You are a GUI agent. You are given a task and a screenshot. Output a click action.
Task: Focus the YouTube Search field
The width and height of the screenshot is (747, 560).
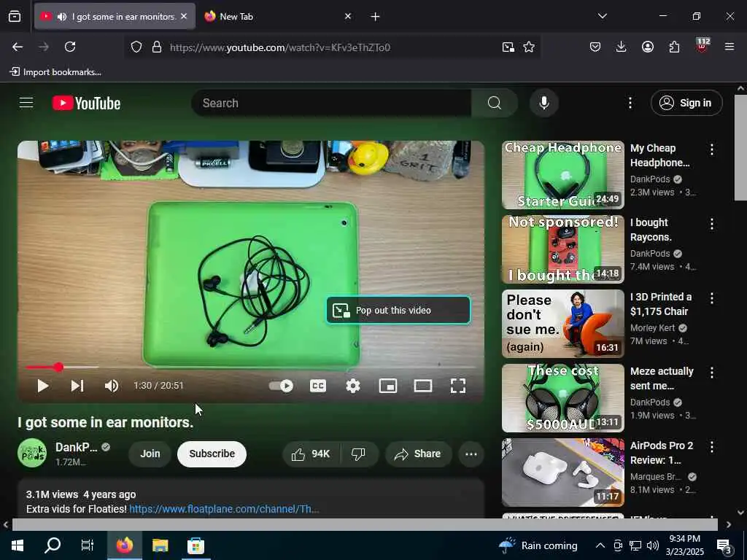(331, 103)
